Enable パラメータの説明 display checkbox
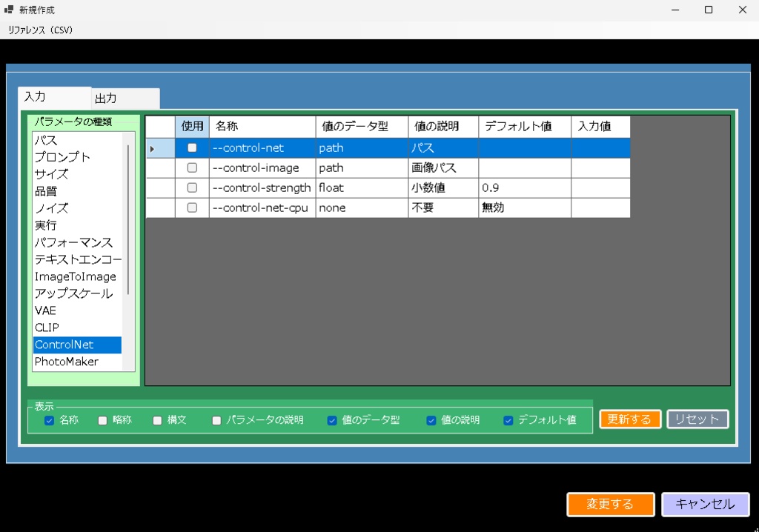759x532 pixels. (x=216, y=420)
